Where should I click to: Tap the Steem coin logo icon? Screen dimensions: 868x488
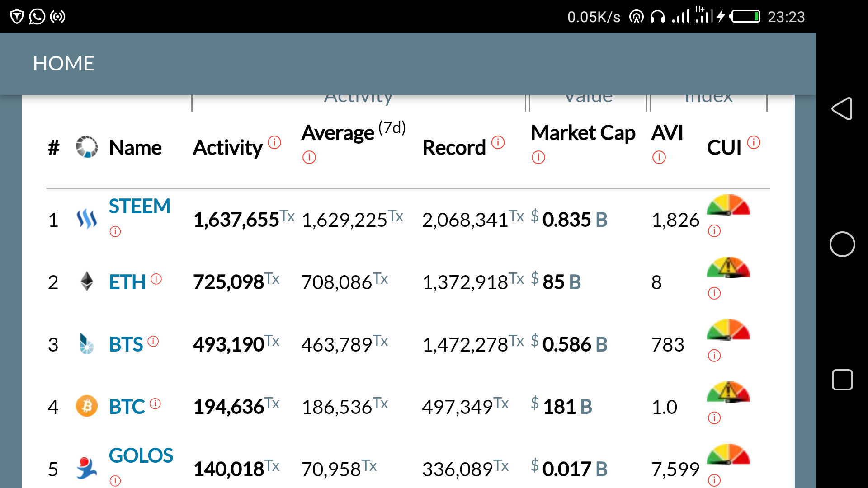tap(86, 220)
